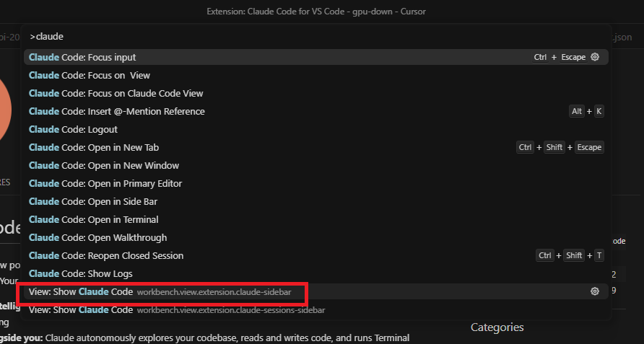Choose Claude Code: Show Logs
644x344 pixels.
point(316,274)
